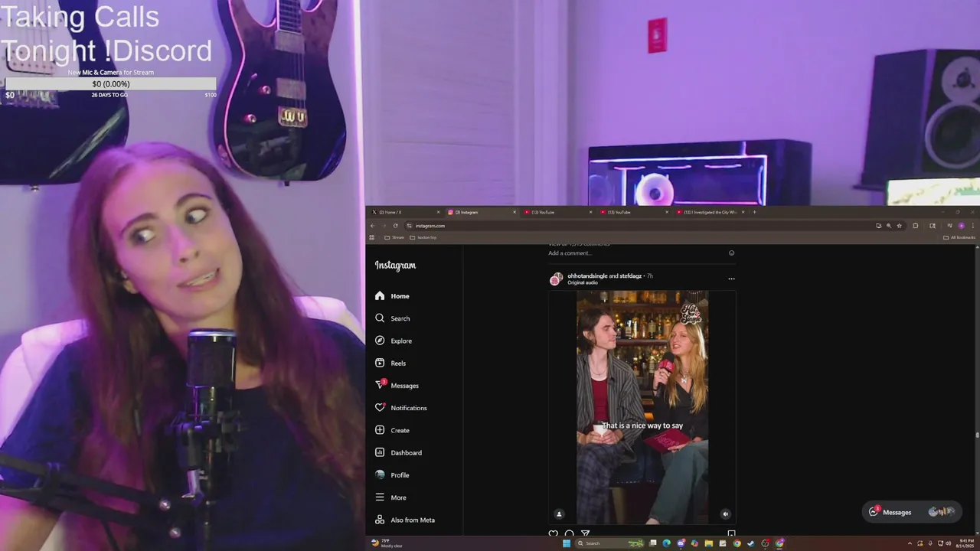Go to the Explore page
Image resolution: width=980 pixels, height=551 pixels.
coord(394,341)
